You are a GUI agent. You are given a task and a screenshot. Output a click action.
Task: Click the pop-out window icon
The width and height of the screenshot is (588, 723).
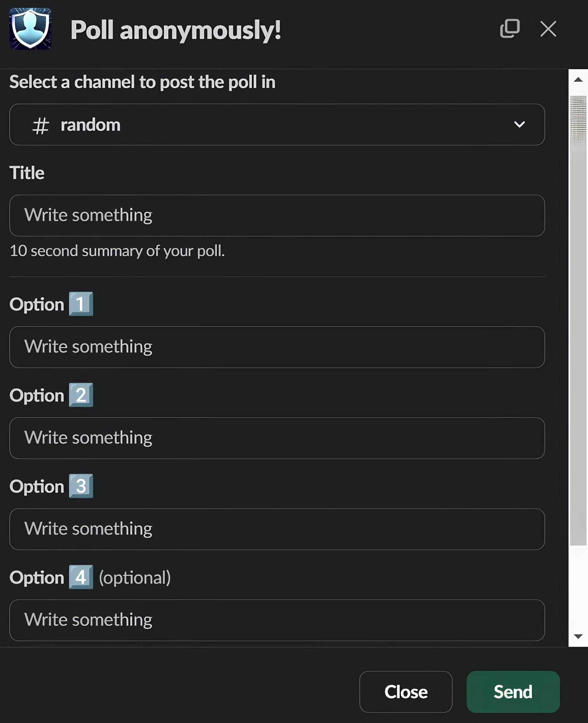pos(509,29)
